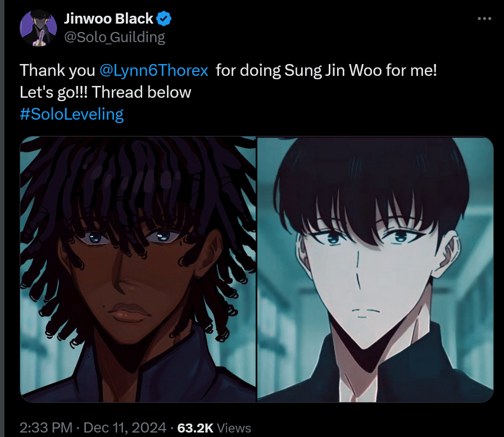
Task: Click the divider between the two images
Action: click(257, 269)
